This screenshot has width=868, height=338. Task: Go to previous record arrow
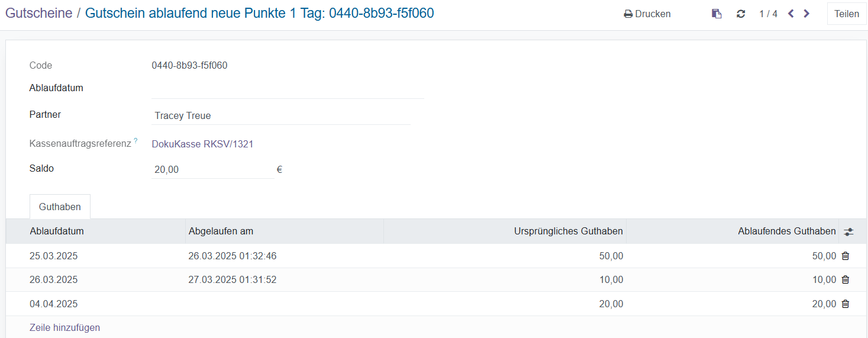791,14
